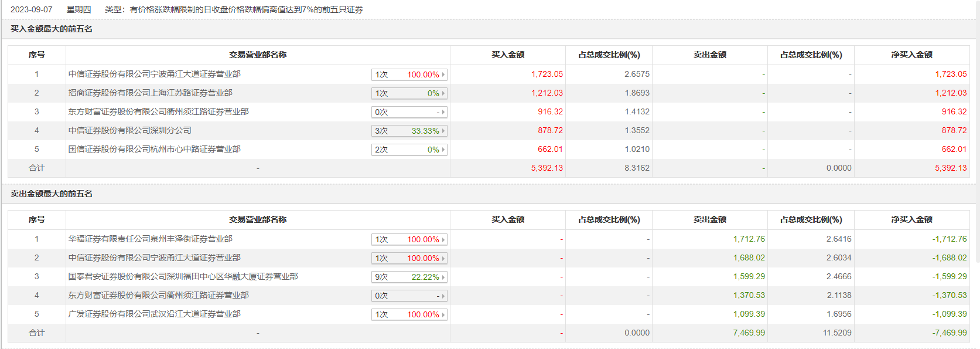Open 招商证券上海江苏路证券营业部 link in buy table

click(x=150, y=93)
